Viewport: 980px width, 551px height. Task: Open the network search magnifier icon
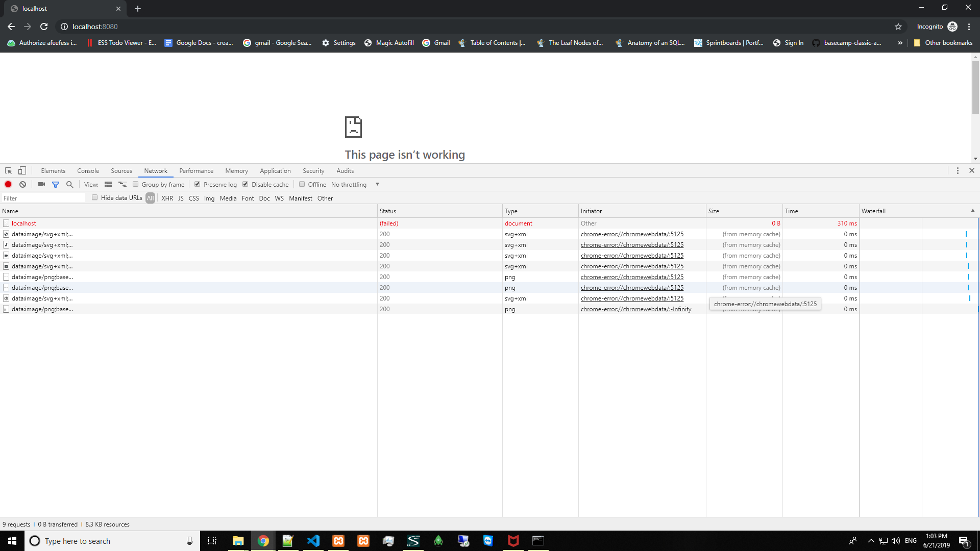tap(70, 185)
